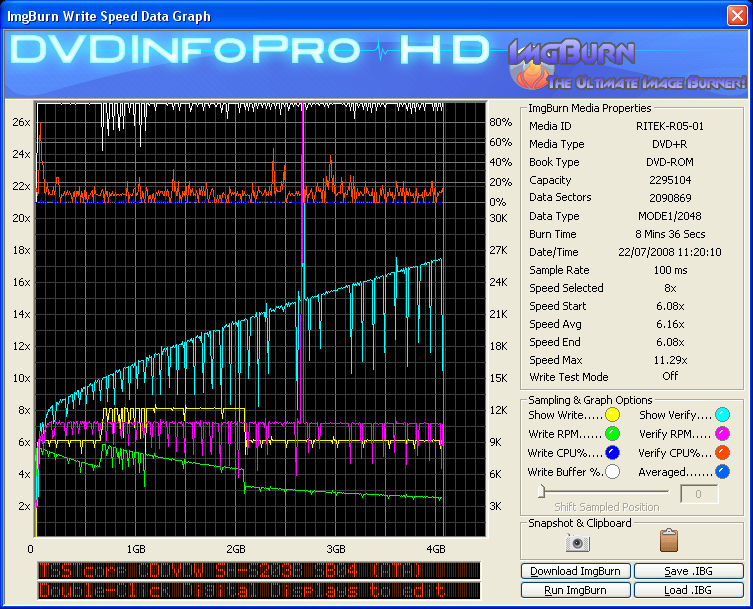
Task: Click the 2GB label on the graph axis
Action: pyautogui.click(x=236, y=549)
